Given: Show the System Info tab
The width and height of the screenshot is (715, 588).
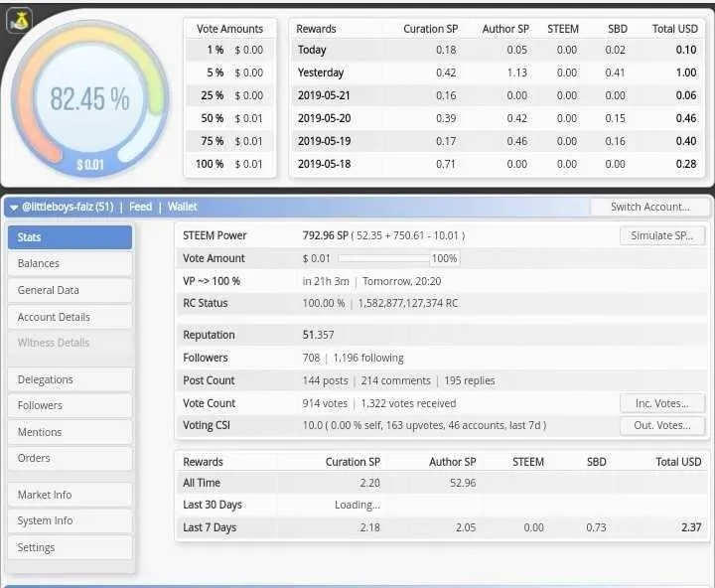Looking at the screenshot, I should point(70,520).
